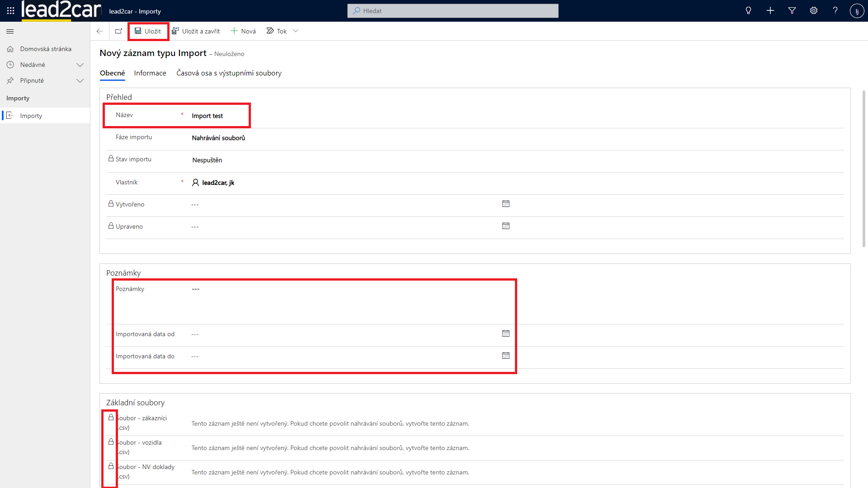Screen dimensions: 868x488
Task: Click the lightbulb assistant icon
Action: tap(748, 11)
